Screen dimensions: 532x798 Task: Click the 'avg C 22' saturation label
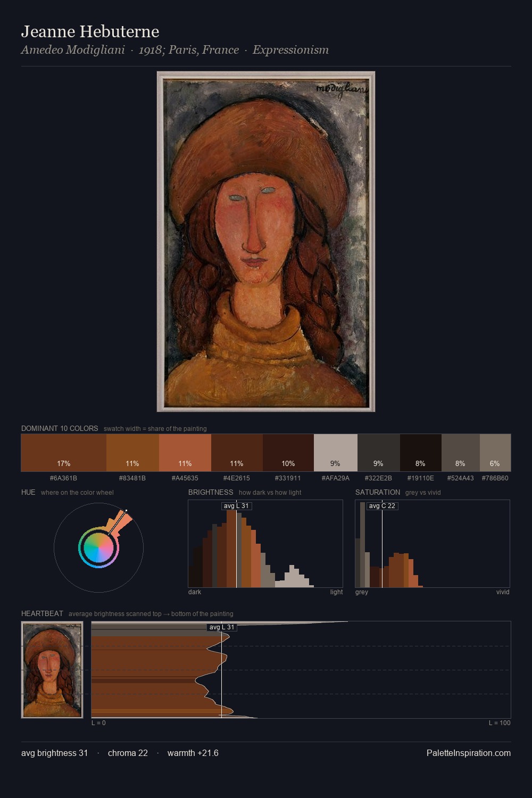click(382, 506)
